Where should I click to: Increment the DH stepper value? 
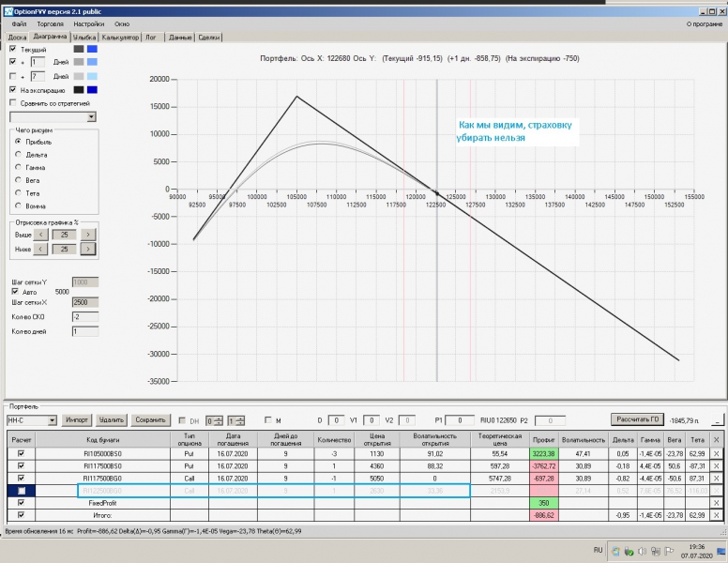click(219, 418)
